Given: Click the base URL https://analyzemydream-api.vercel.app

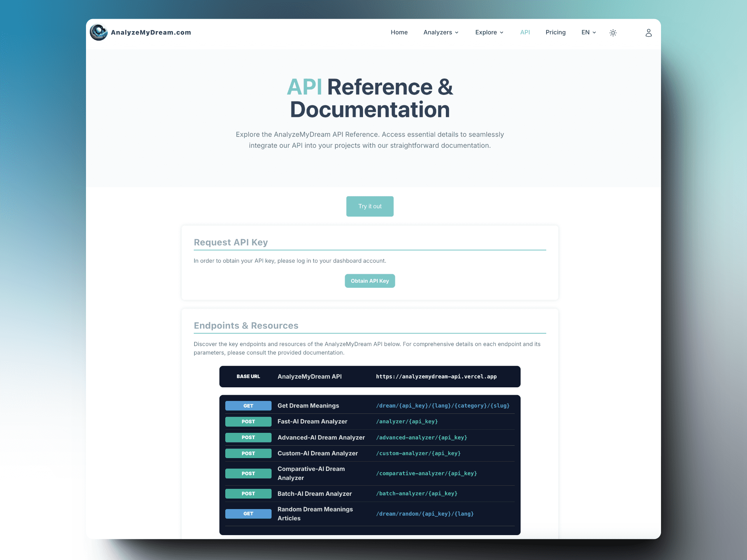Looking at the screenshot, I should coord(436,376).
